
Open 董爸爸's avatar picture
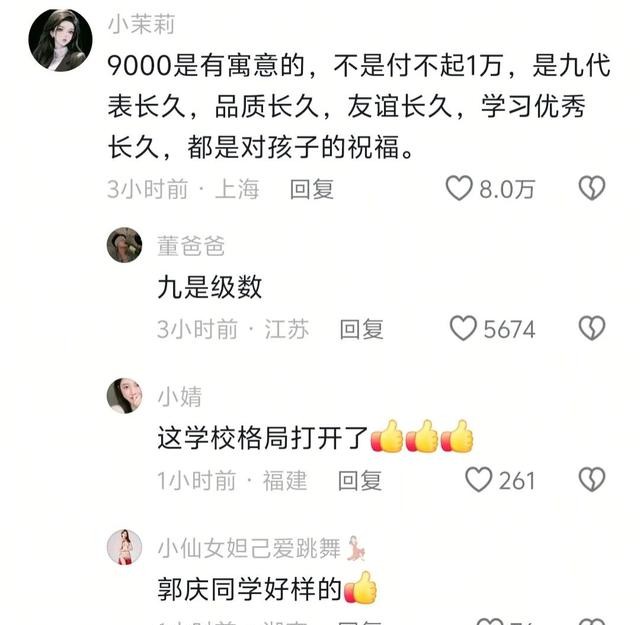pos(124,245)
